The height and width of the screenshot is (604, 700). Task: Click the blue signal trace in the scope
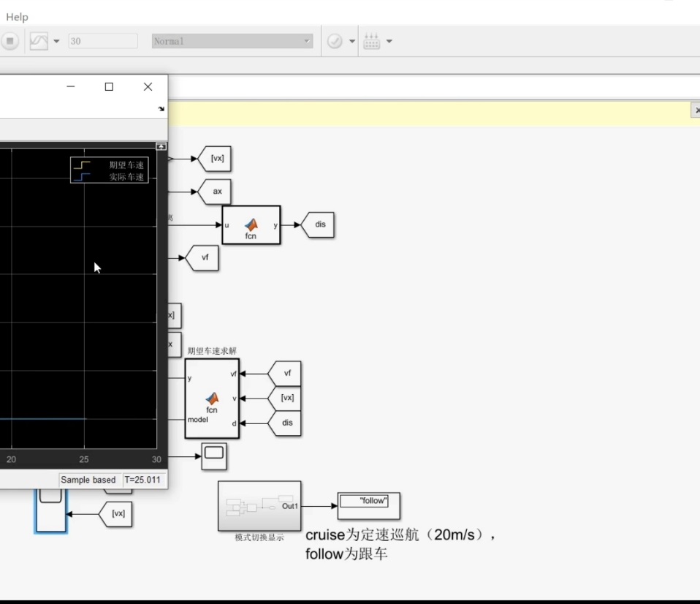pos(42,419)
